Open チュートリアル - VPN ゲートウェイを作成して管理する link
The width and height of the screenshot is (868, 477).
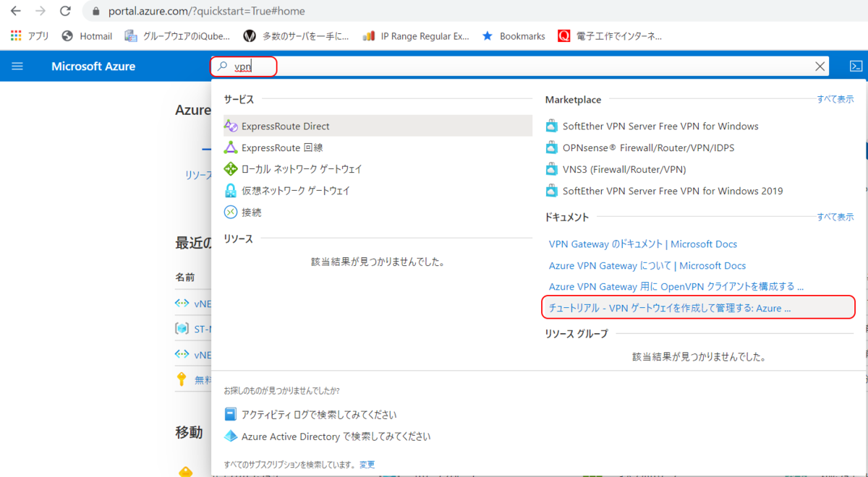point(670,308)
